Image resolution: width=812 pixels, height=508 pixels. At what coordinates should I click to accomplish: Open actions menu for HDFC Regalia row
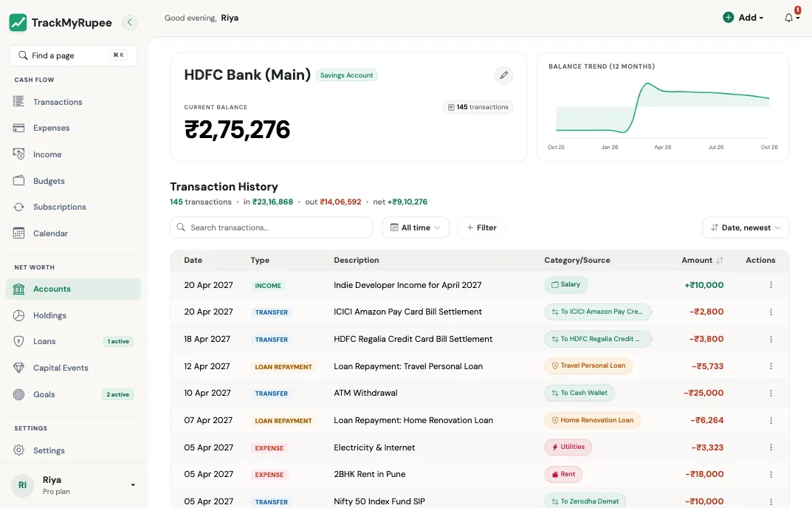tap(771, 339)
